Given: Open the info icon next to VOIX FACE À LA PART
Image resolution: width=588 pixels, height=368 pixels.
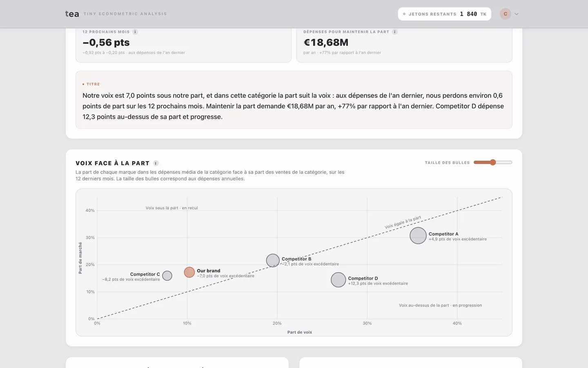Looking at the screenshot, I should pyautogui.click(x=156, y=163).
